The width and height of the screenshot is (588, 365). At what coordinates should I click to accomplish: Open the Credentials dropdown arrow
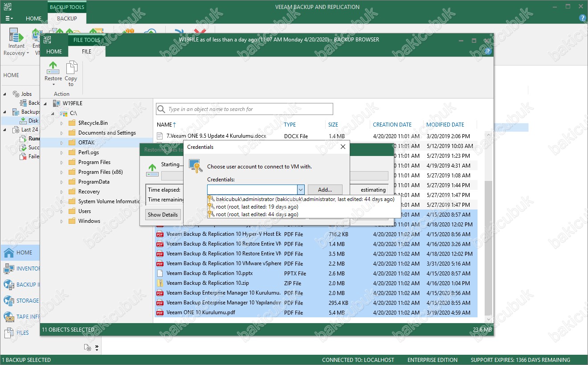point(301,190)
